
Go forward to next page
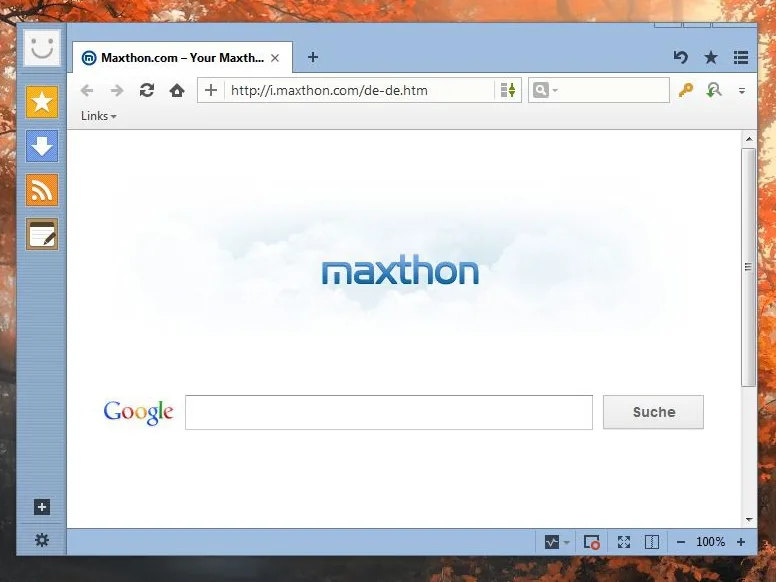coord(117,91)
